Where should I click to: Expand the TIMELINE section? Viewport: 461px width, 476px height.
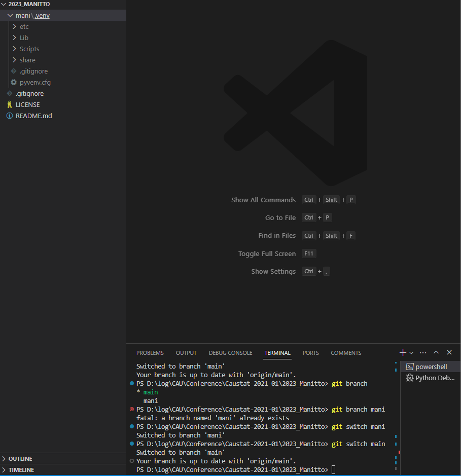coord(4,469)
